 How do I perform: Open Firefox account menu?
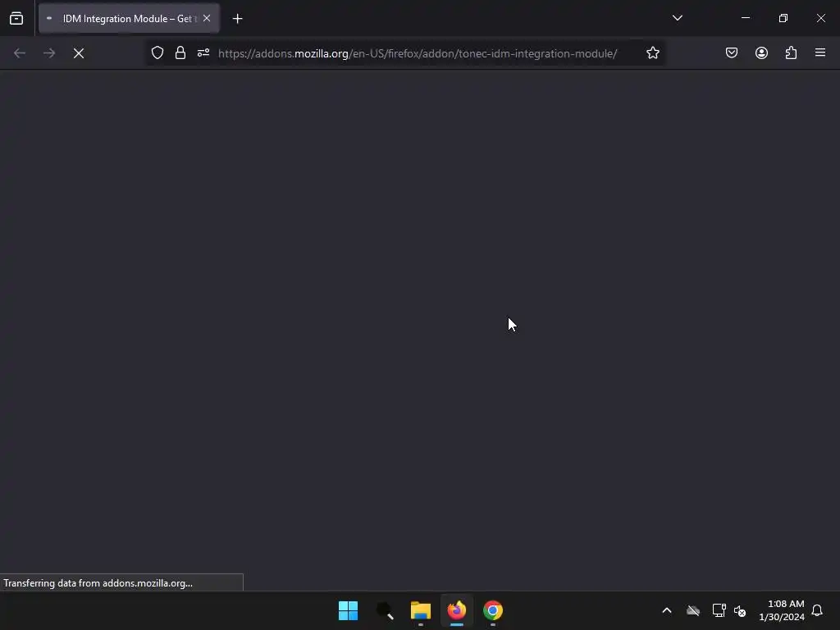coord(761,52)
